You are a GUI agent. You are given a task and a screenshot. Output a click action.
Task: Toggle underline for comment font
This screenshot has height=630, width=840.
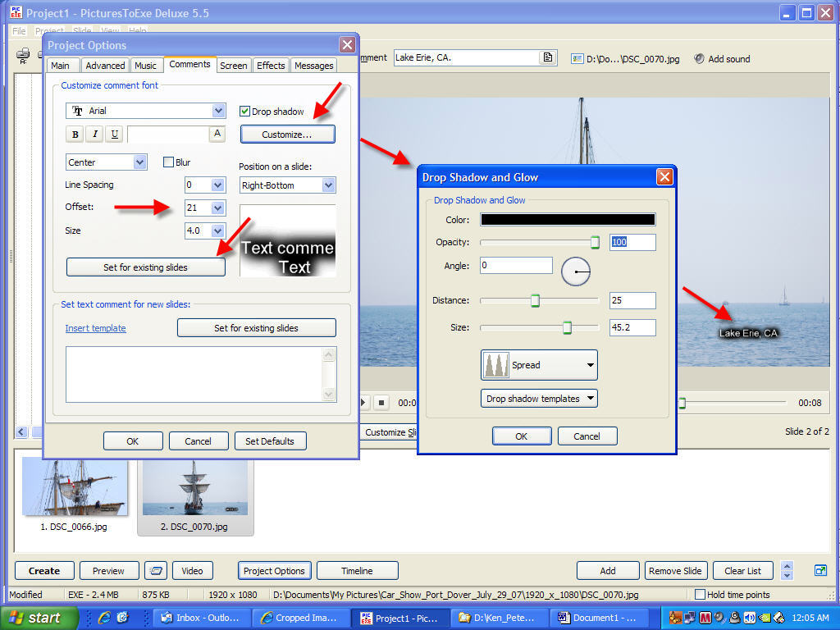click(x=115, y=135)
